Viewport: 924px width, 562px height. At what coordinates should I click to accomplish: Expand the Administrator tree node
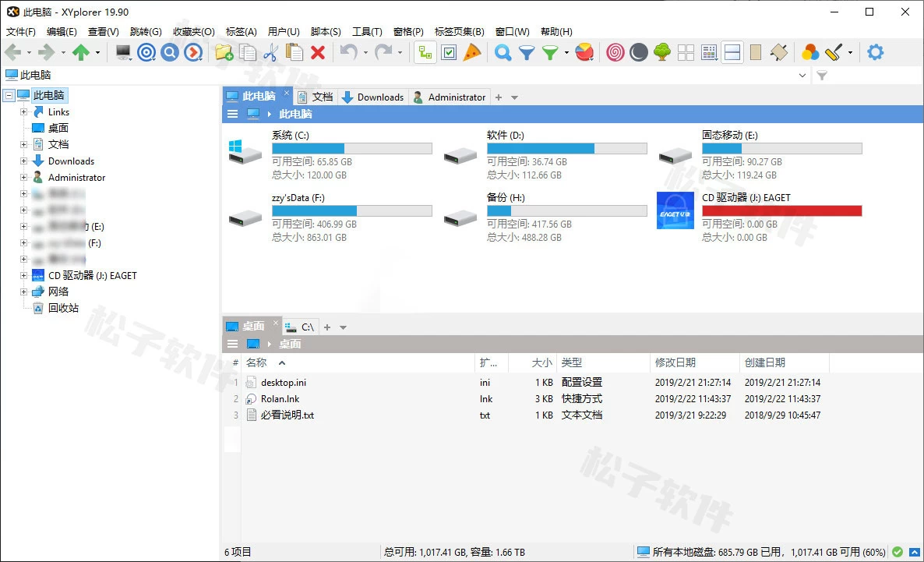coord(23,177)
